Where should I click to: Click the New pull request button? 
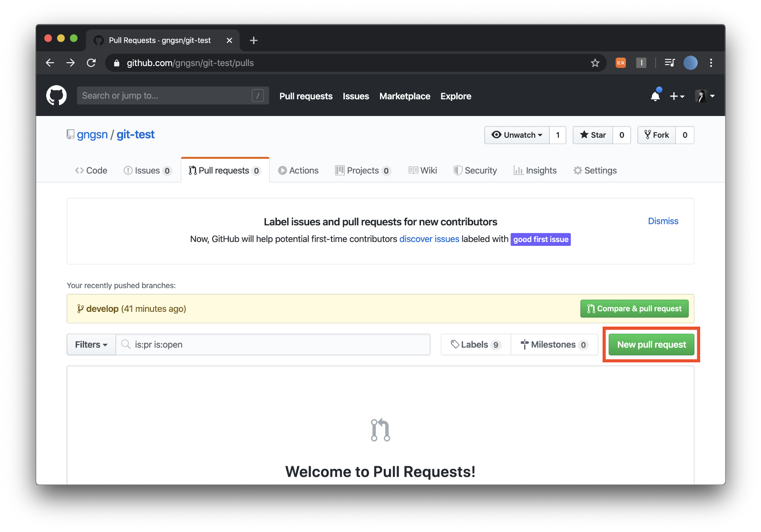652,344
